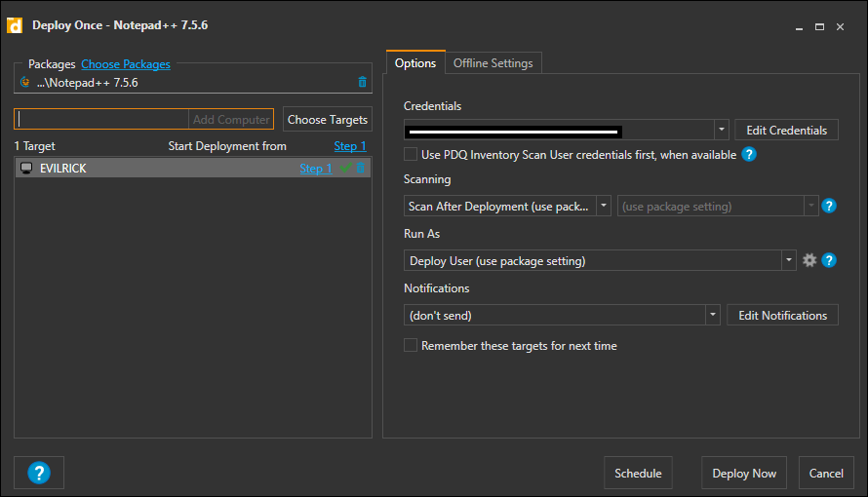
Task: Click the green checkmark on EVILRICK row
Action: [x=345, y=168]
